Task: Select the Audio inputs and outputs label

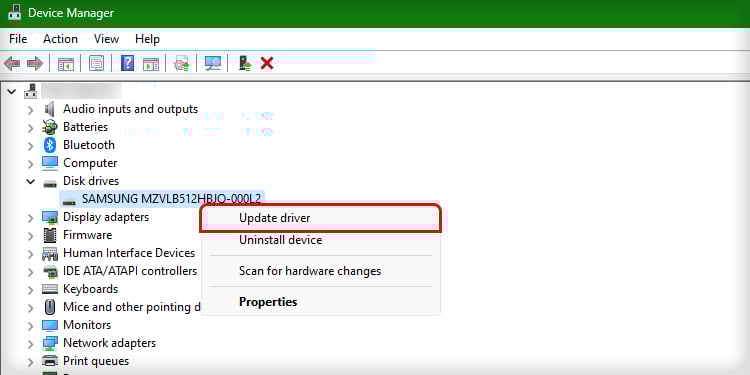Action: click(x=131, y=109)
